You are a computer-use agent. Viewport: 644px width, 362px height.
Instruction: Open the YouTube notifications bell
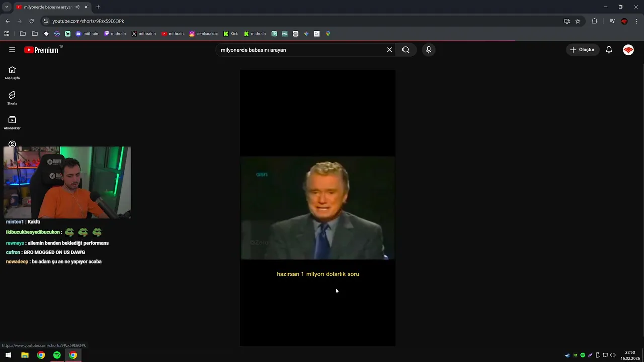[x=609, y=50]
